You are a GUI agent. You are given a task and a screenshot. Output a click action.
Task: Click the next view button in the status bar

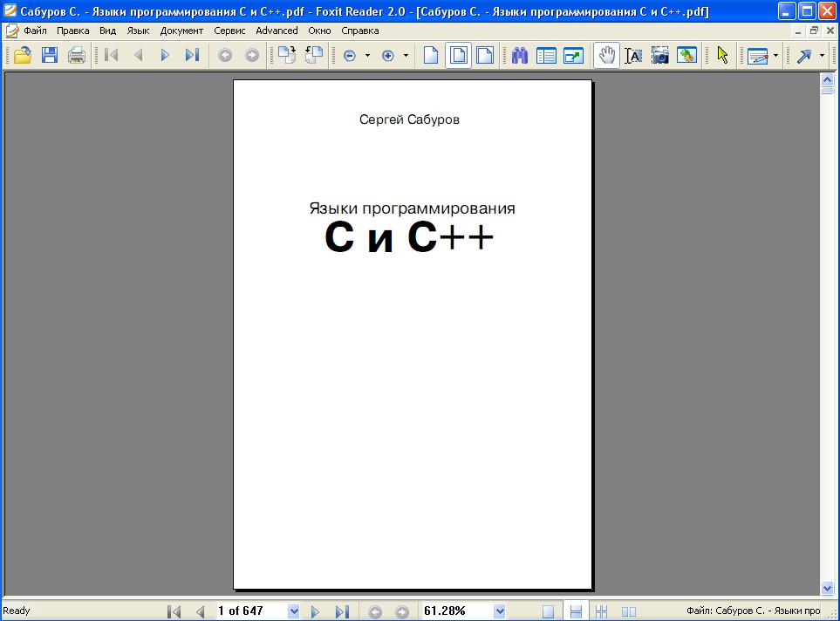[x=402, y=611]
